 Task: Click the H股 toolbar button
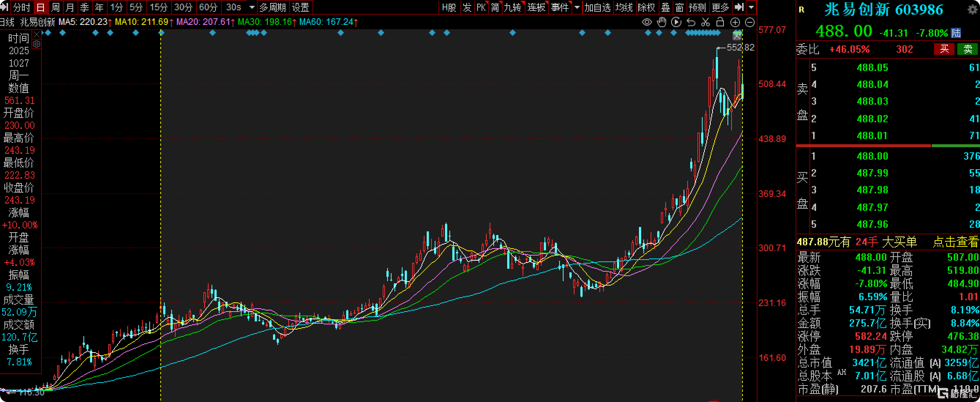pyautogui.click(x=449, y=7)
